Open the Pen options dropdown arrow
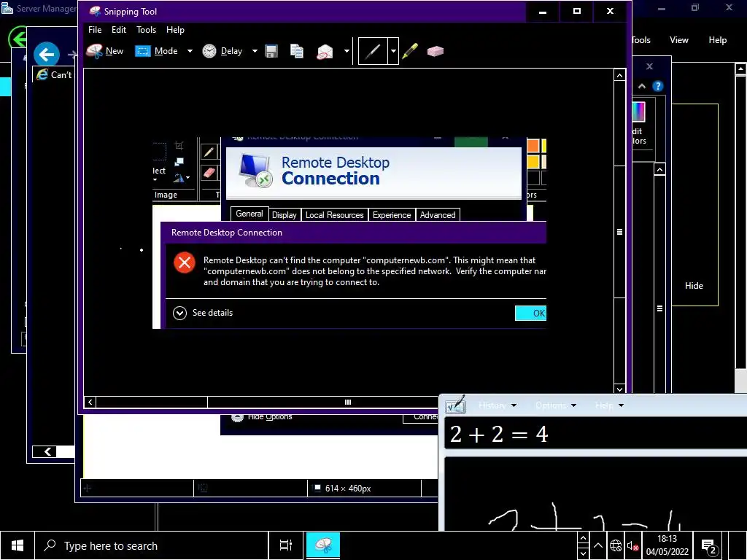747x560 pixels. point(393,51)
